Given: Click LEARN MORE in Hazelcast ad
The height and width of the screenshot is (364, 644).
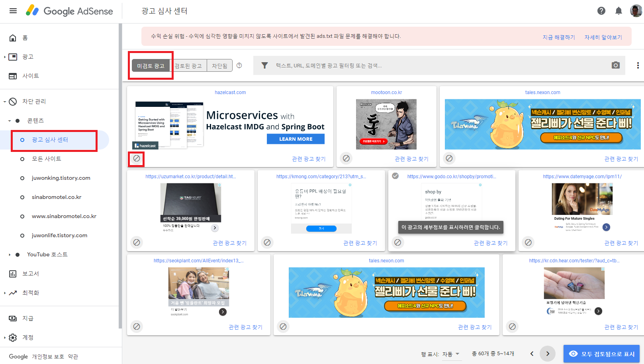Looking at the screenshot, I should click(x=296, y=139).
